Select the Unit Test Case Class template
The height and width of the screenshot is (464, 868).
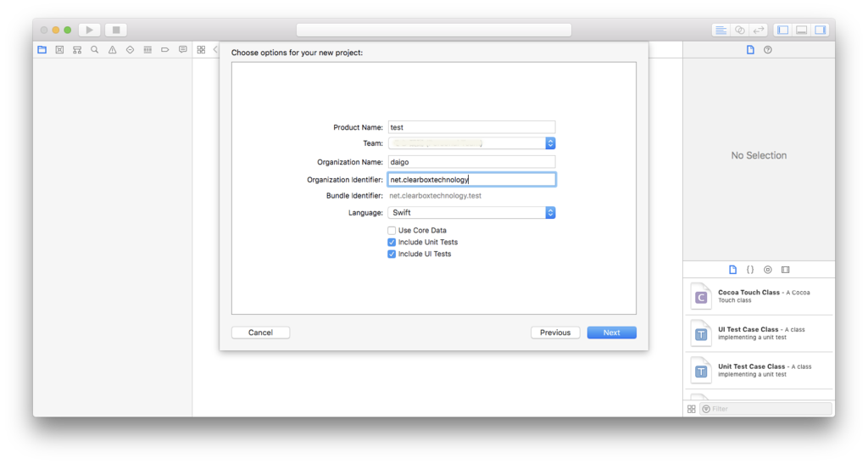759,371
